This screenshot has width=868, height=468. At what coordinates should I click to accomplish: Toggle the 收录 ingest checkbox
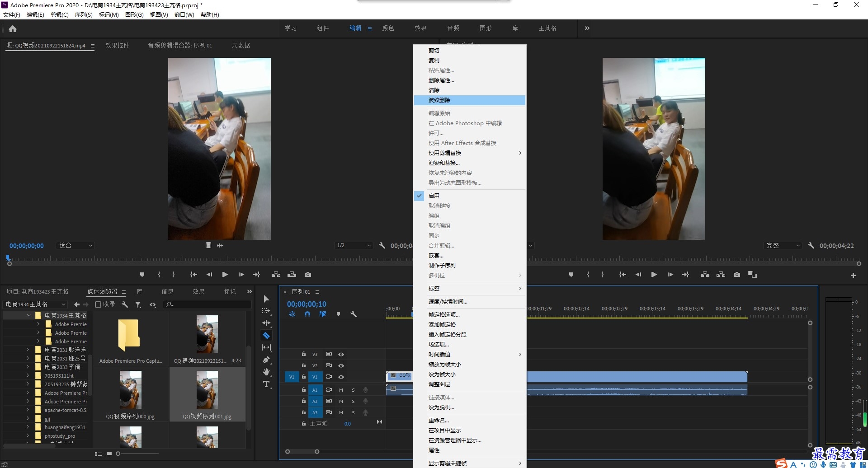(x=98, y=304)
